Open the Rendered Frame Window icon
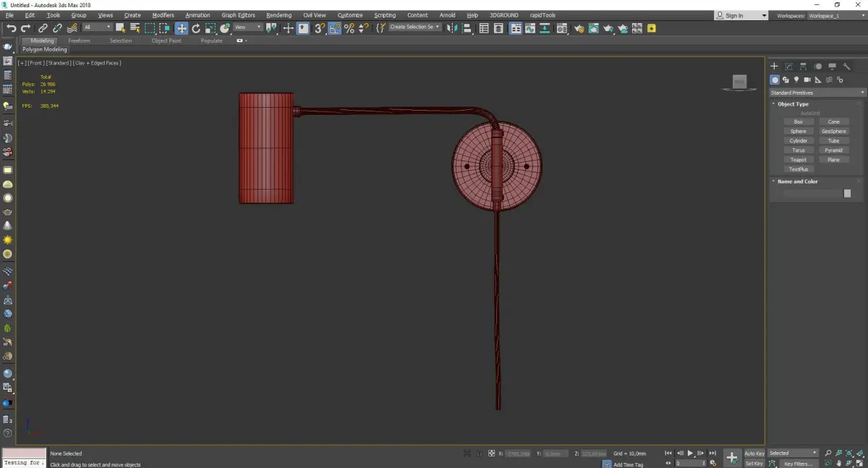This screenshot has width=868, height=468. point(593,28)
